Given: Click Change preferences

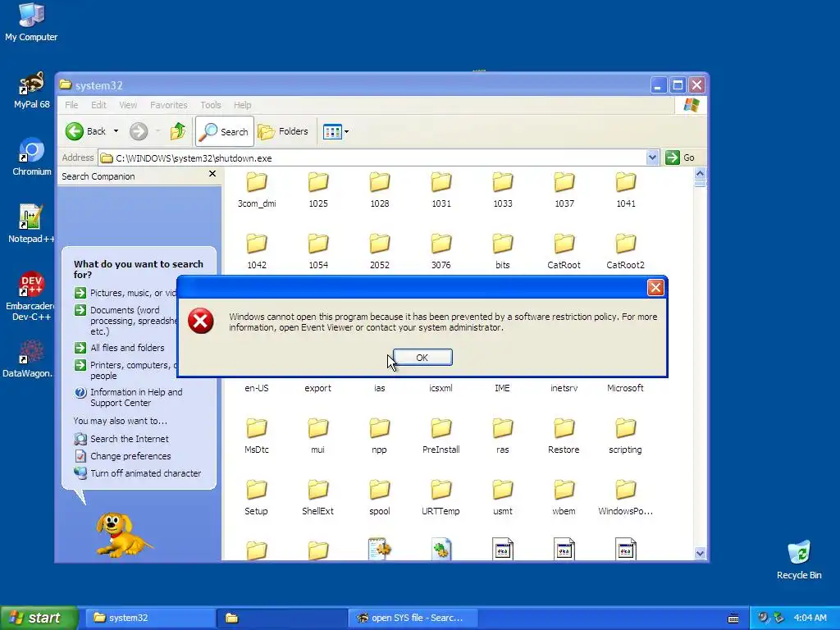Looking at the screenshot, I should tap(123, 456).
